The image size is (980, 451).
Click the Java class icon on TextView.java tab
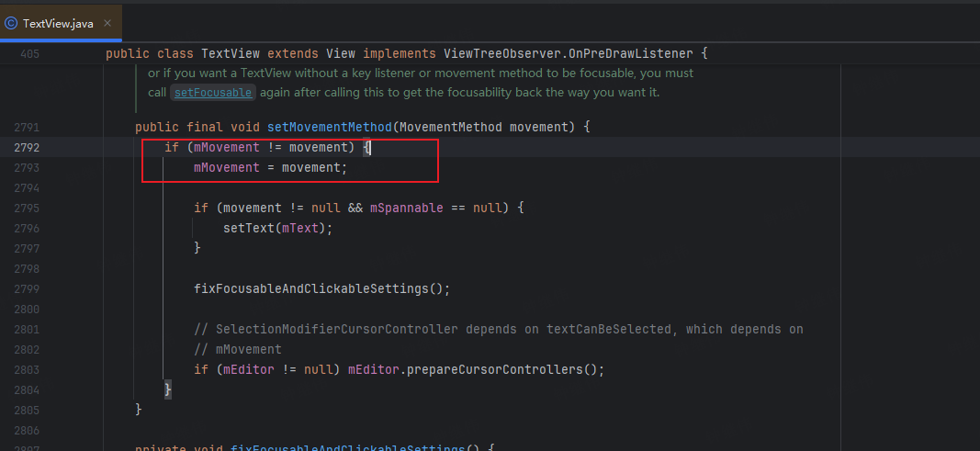pos(11,24)
